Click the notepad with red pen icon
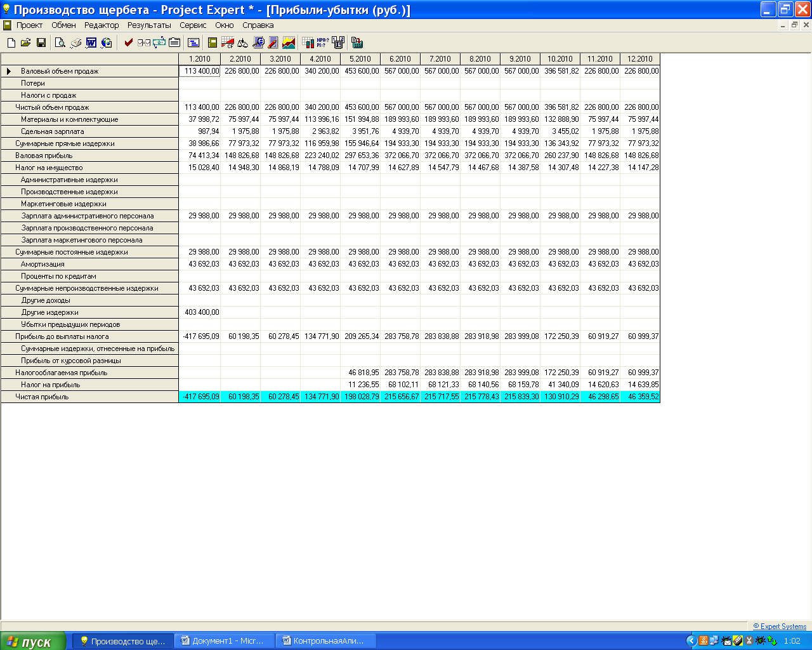The width and height of the screenshot is (812, 650). point(273,43)
